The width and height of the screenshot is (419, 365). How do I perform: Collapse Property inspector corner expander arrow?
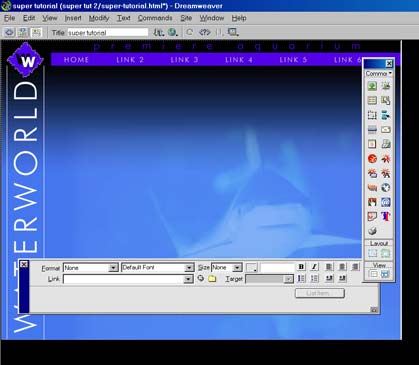374,310
